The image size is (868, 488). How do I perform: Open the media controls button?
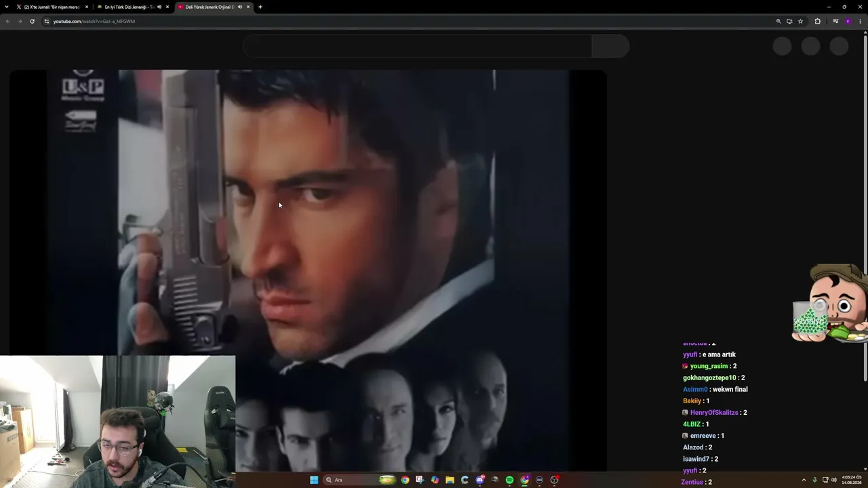[835, 21]
